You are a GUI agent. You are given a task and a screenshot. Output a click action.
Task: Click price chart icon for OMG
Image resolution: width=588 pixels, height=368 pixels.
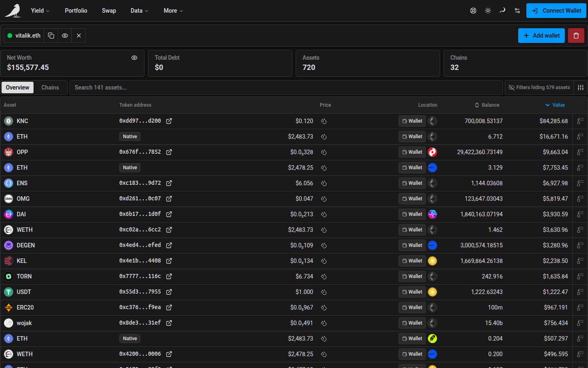coord(324,199)
